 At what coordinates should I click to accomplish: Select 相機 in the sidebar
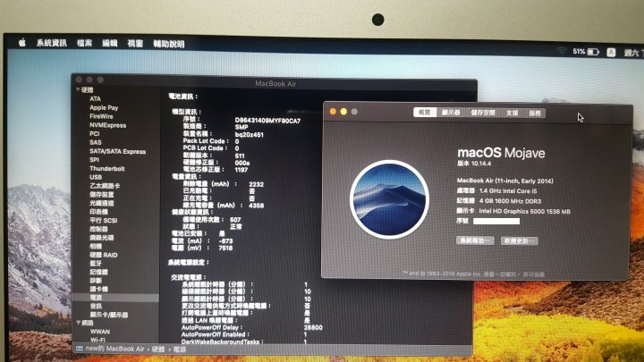(96, 247)
